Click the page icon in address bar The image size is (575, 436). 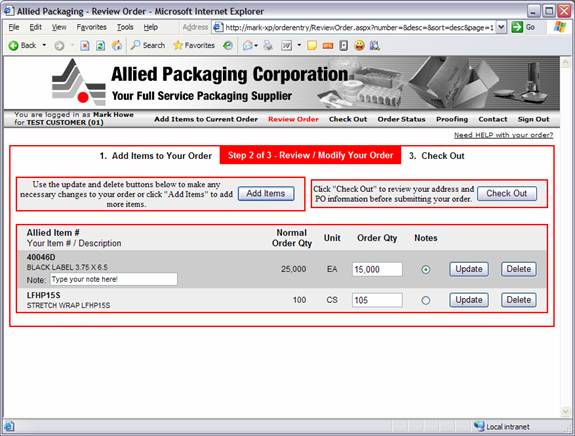[x=218, y=27]
